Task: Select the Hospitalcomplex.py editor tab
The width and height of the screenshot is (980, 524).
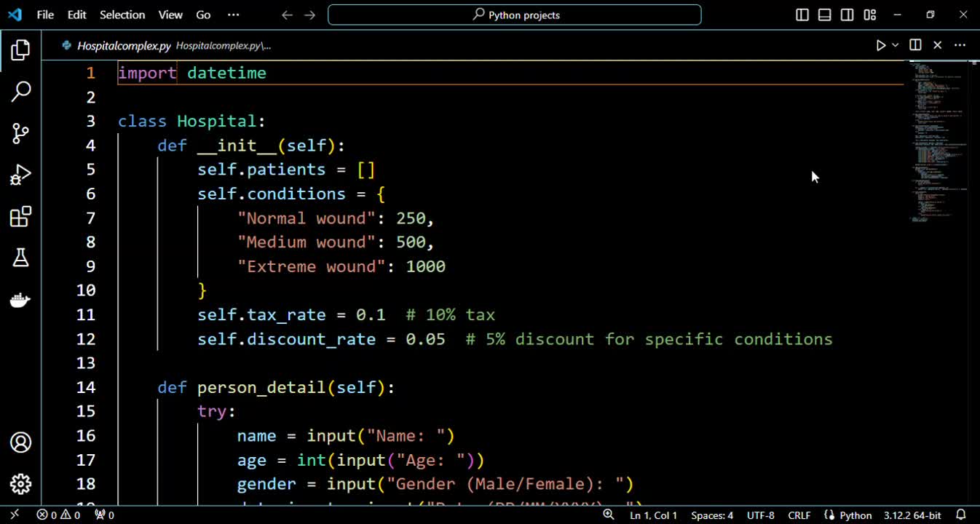Action: (124, 45)
